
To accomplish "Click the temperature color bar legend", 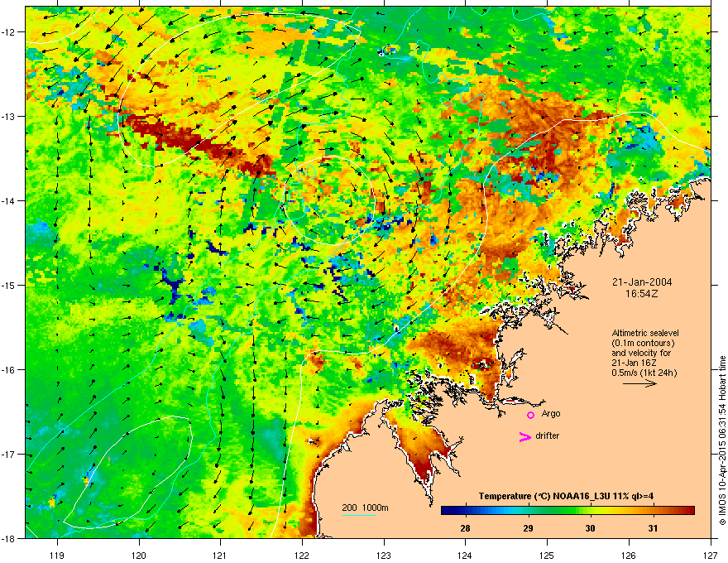I will point(568,511).
